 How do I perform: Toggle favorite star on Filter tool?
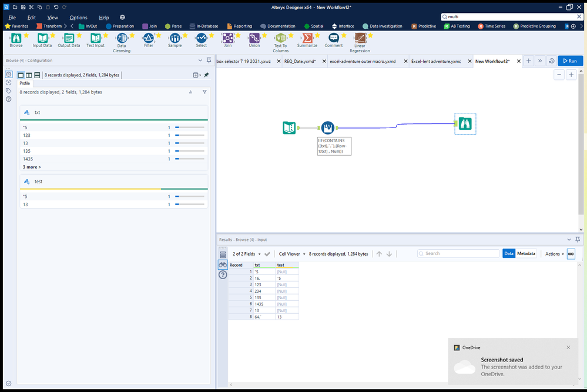(159, 35)
